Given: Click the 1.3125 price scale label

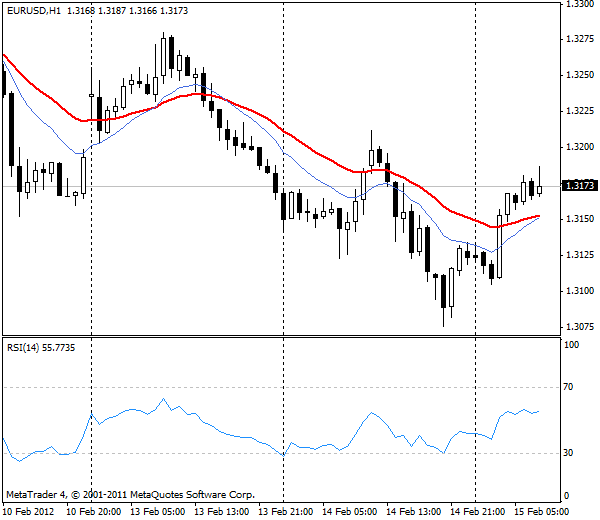Looking at the screenshot, I should coord(580,255).
